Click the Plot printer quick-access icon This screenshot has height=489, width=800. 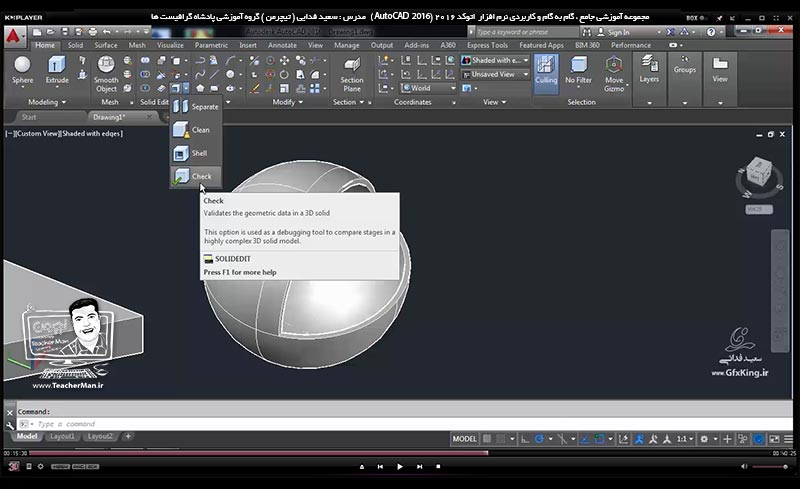click(x=93, y=32)
